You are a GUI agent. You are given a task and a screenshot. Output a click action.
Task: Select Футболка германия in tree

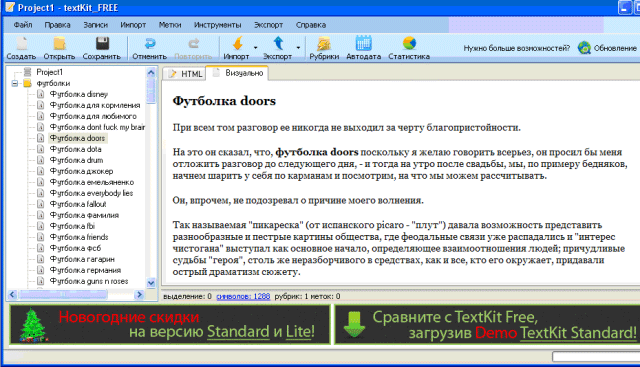(x=85, y=270)
